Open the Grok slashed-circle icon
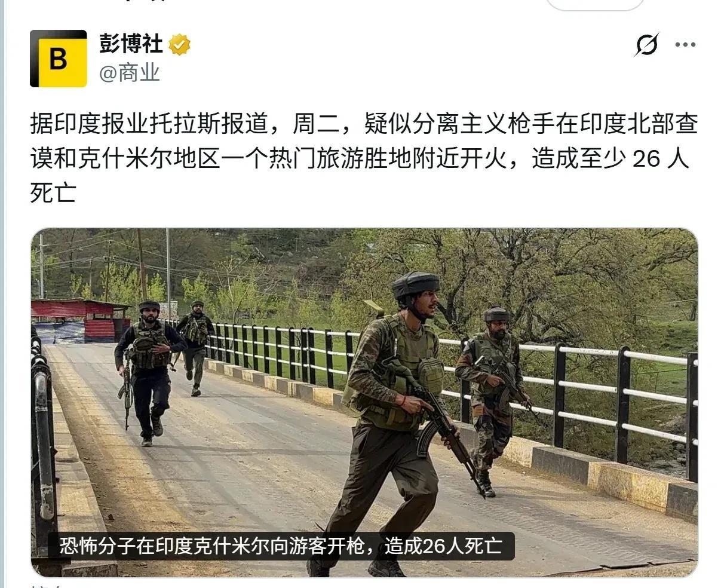This screenshot has height=588, width=721. pos(647,44)
